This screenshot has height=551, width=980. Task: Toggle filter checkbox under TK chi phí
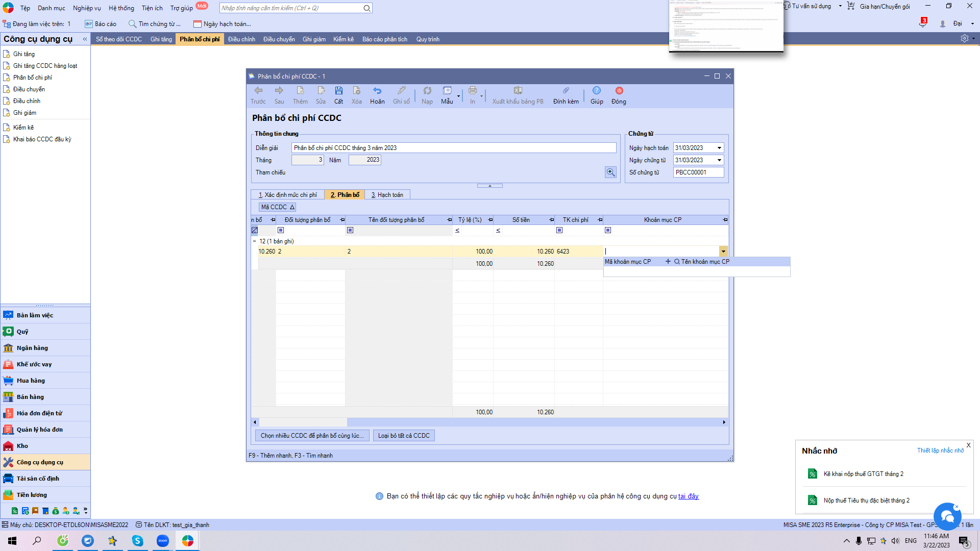559,230
